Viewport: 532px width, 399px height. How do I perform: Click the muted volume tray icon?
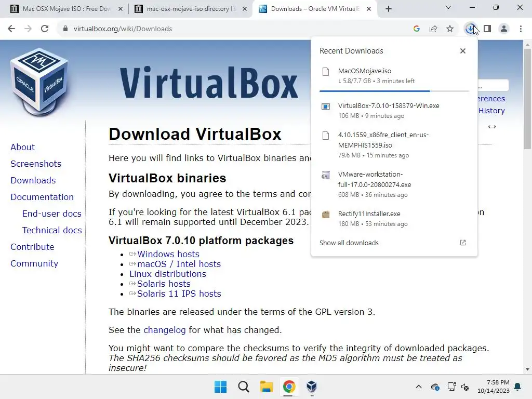[465, 387]
